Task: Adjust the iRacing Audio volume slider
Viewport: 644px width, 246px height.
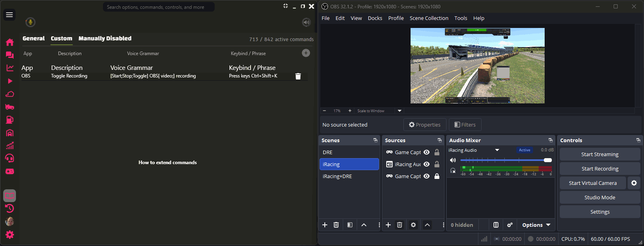Action: [x=506, y=160]
